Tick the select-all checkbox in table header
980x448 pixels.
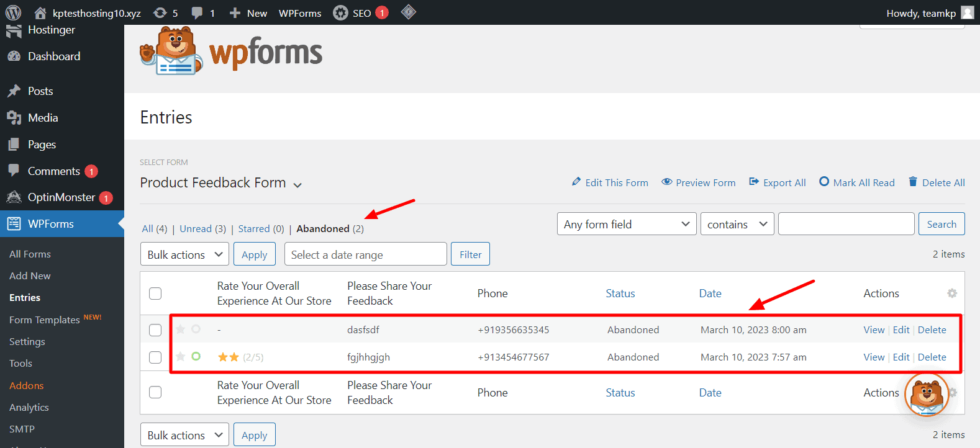coord(155,293)
